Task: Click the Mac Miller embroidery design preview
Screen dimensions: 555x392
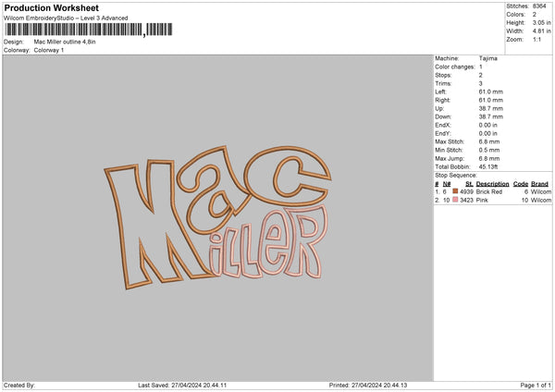Action: pos(217,217)
